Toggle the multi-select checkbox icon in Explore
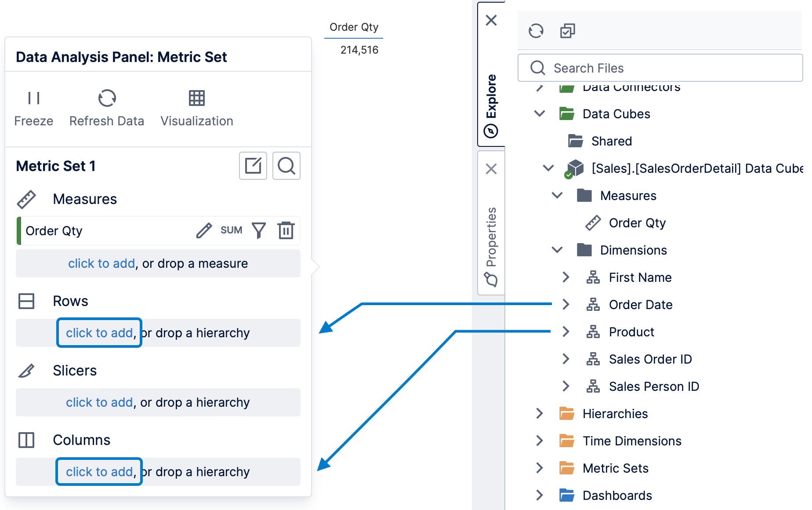812x510 pixels. [x=567, y=31]
